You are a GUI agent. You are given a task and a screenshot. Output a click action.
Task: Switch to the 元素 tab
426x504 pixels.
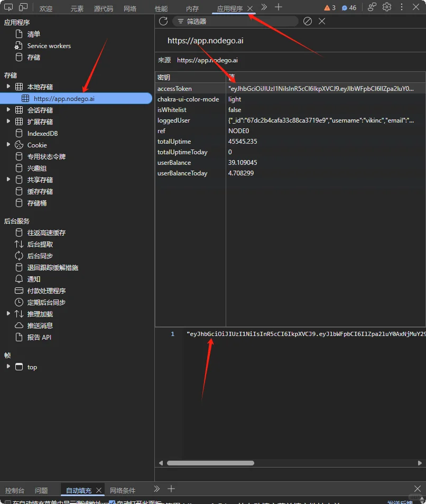point(77,8)
